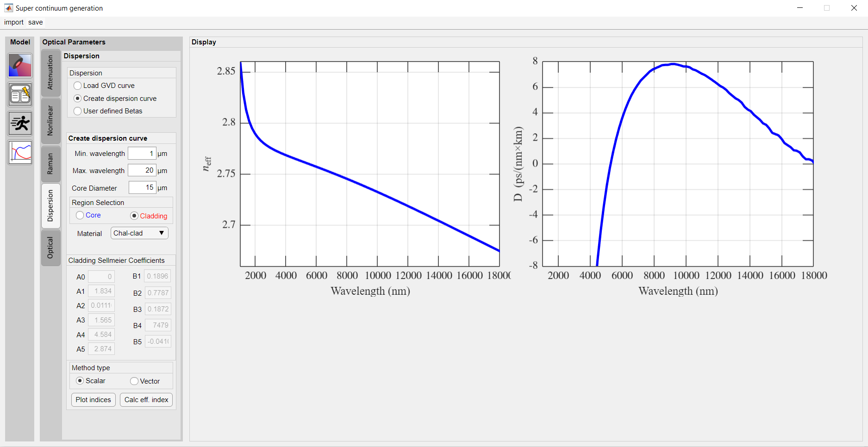868x447 pixels.
Task: Choose the User defined Betas radio button
Action: (78, 111)
